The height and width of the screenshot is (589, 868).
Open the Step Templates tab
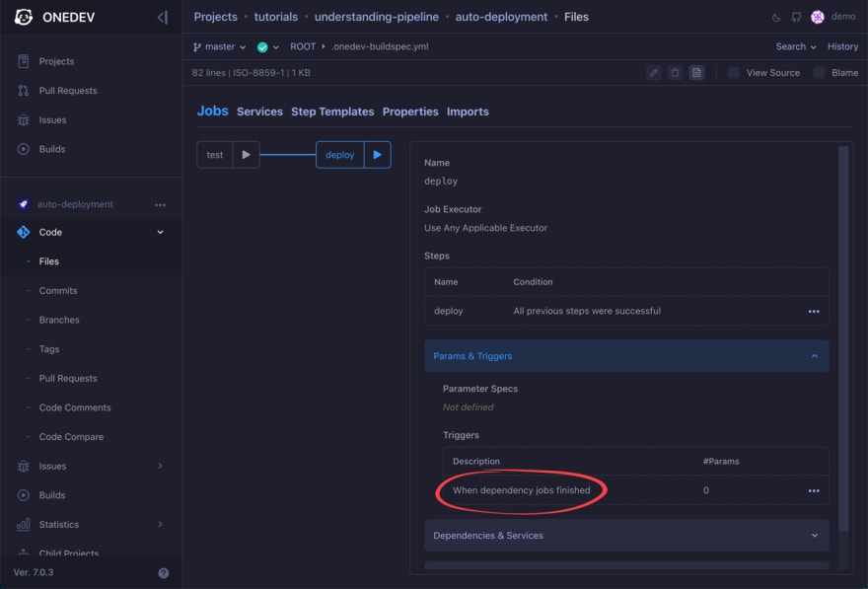tap(332, 111)
